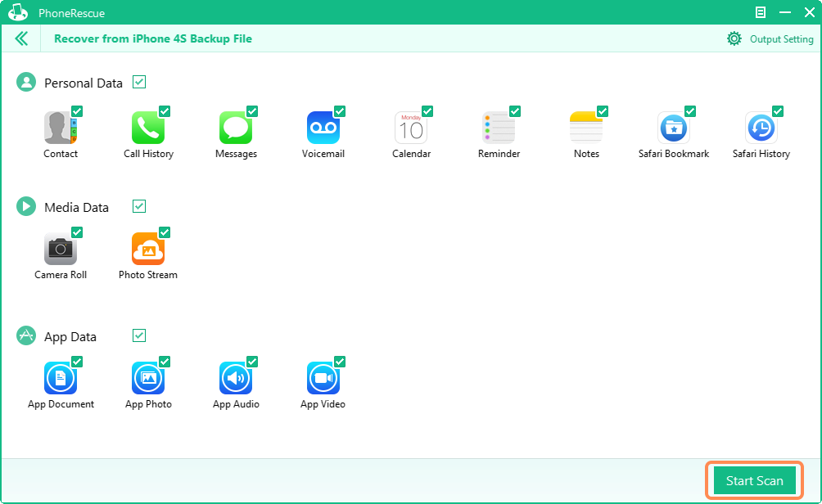Image resolution: width=822 pixels, height=504 pixels.
Task: Uncheck the Safari Bookmark checkbox
Action: 690,111
